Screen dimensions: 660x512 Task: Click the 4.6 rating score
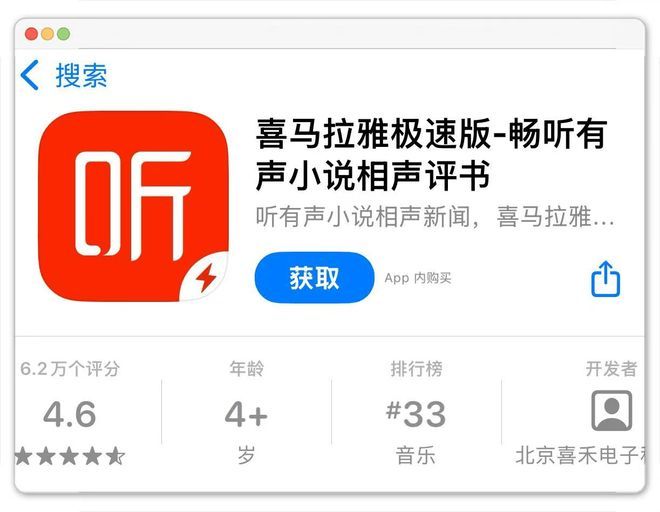[x=70, y=414]
